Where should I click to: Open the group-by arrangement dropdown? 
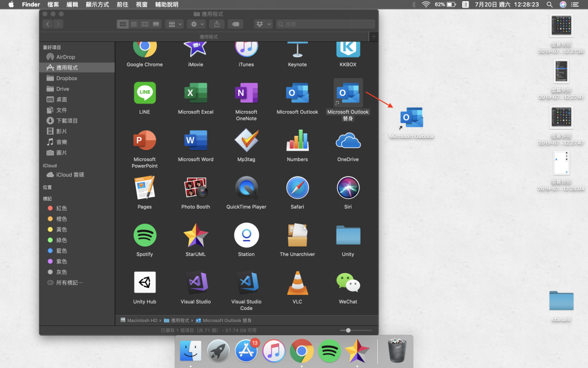[x=175, y=24]
